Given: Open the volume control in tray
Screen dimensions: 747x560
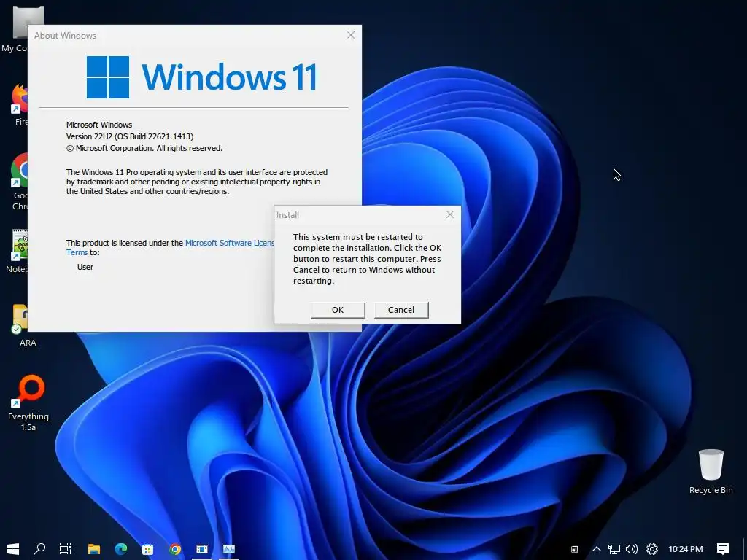Looking at the screenshot, I should point(632,549).
